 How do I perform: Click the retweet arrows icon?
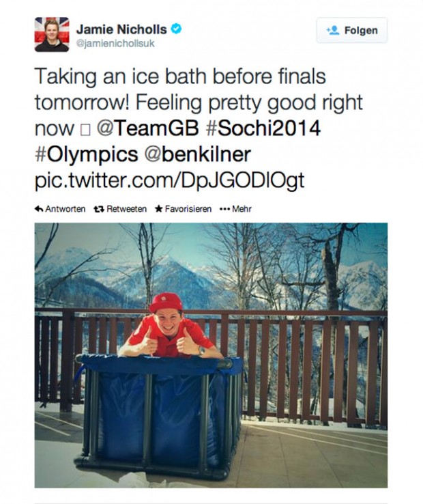pyautogui.click(x=98, y=209)
